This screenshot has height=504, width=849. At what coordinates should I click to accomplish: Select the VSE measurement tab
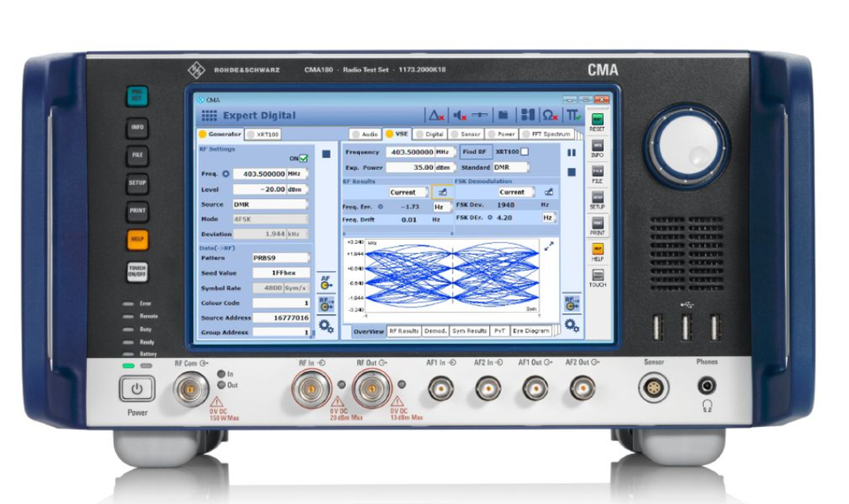[x=397, y=134]
